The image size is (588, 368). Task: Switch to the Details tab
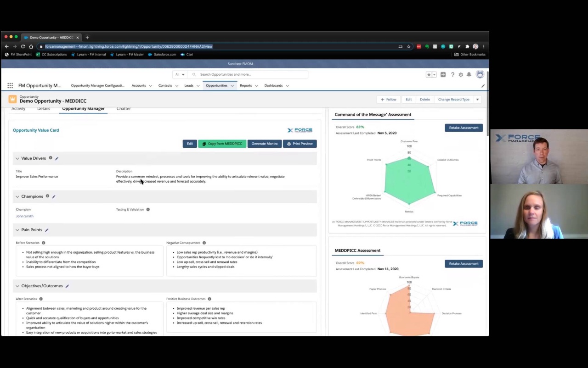click(44, 109)
